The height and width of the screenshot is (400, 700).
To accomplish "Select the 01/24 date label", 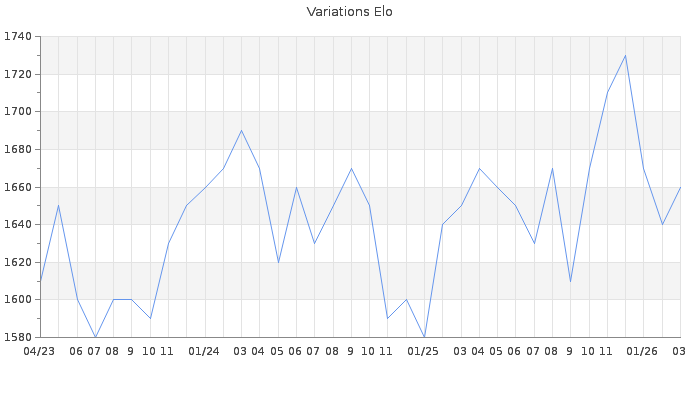I will coord(204,351).
